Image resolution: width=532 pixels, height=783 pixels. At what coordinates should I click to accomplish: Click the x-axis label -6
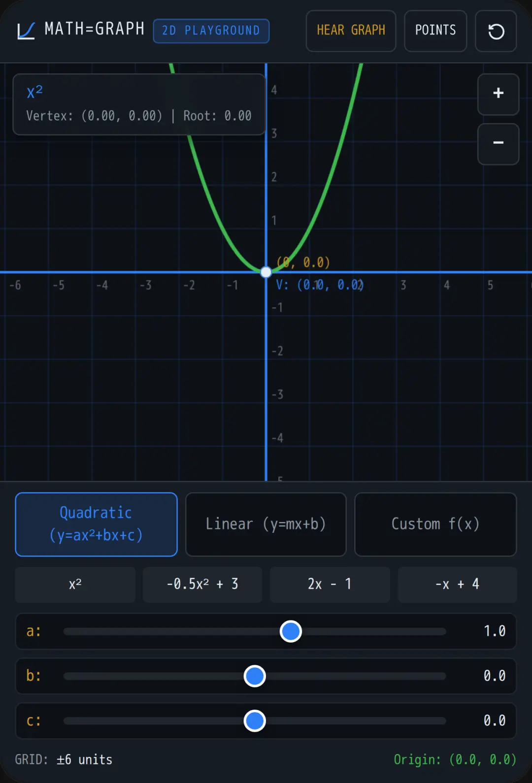pos(15,285)
